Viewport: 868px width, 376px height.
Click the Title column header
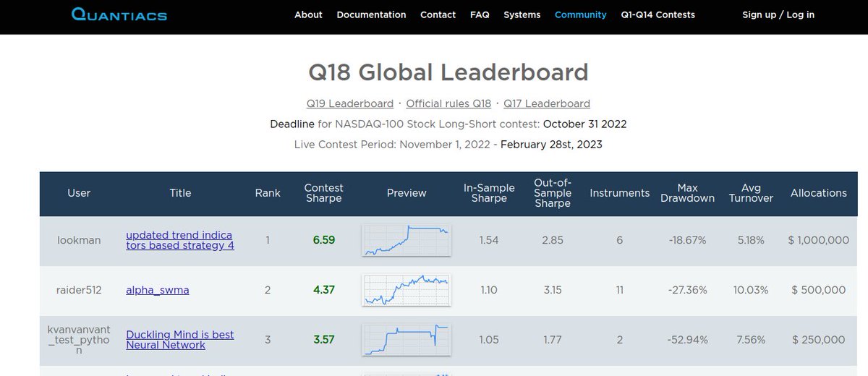pyautogui.click(x=180, y=193)
